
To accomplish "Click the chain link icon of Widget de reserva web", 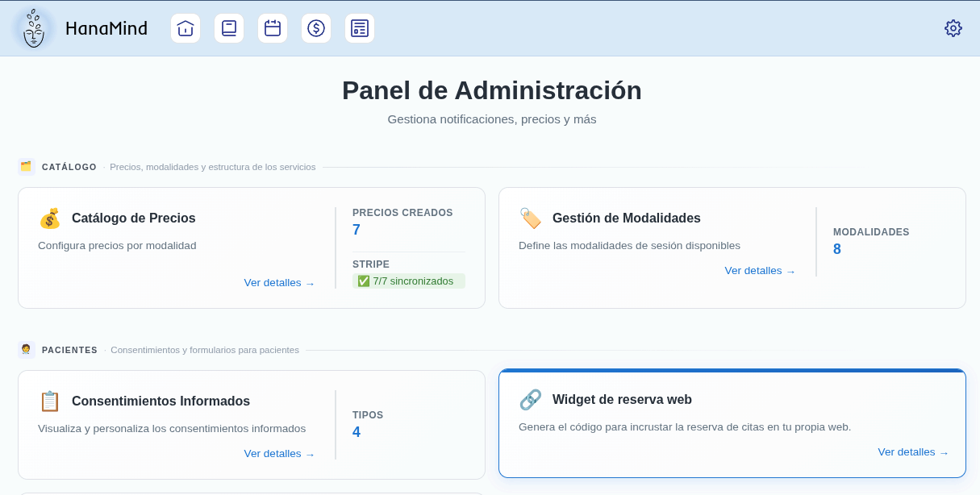I will click(531, 400).
